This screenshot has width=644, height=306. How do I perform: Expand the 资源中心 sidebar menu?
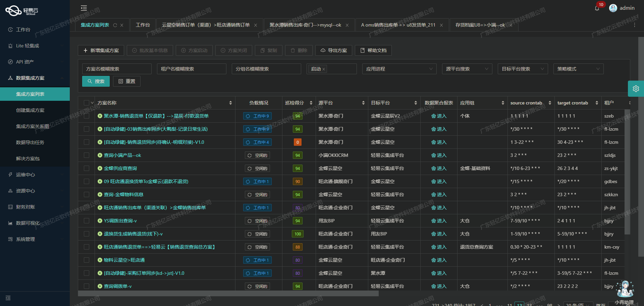[35, 191]
